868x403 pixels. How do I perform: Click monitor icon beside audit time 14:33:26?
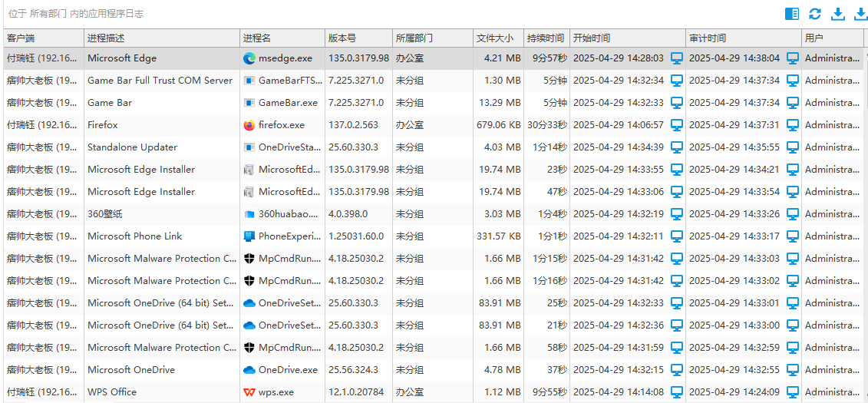coord(793,213)
